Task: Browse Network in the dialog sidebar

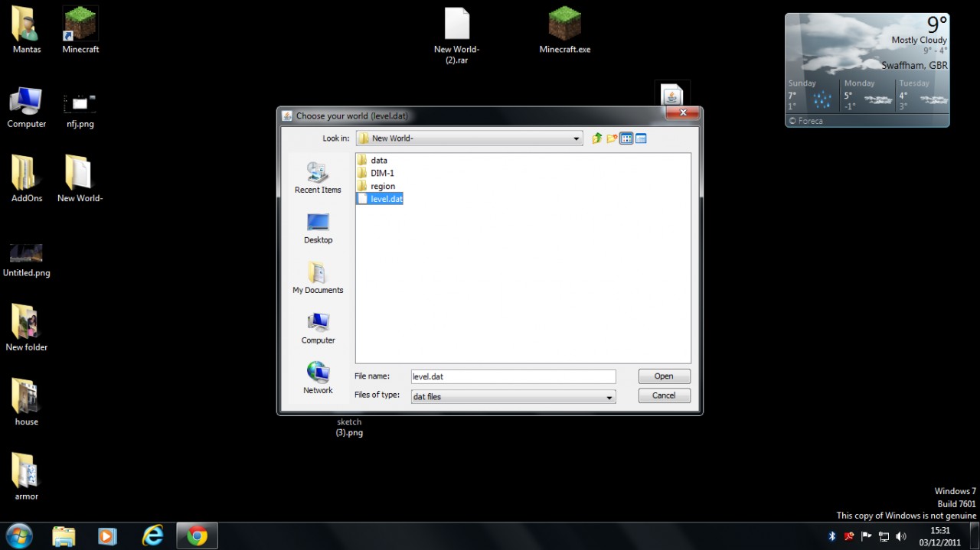Action: pyautogui.click(x=318, y=378)
